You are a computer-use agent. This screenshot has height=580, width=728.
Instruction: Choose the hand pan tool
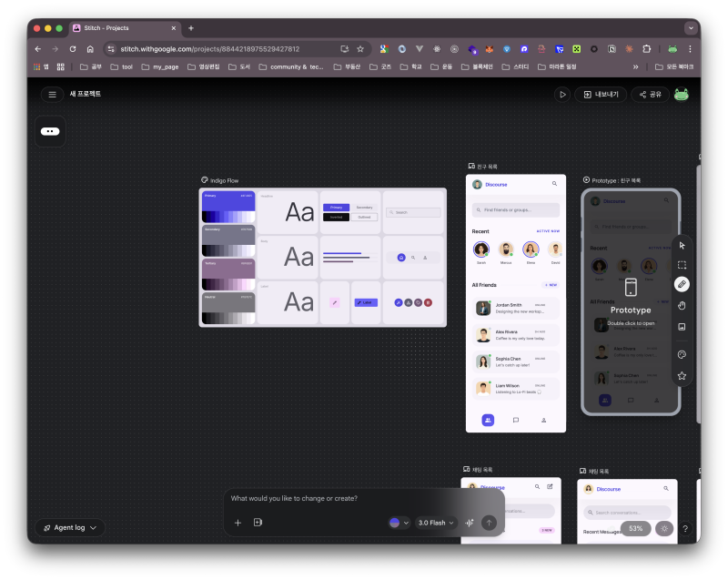(x=682, y=306)
